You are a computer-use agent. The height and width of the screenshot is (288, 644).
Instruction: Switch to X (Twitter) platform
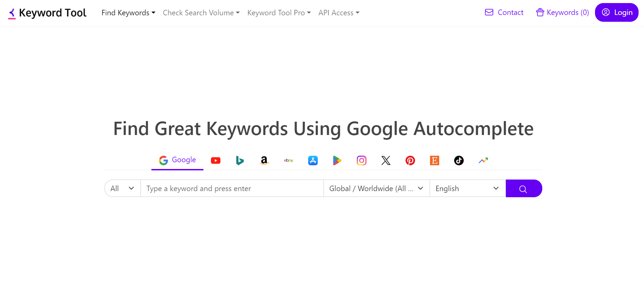coord(386,160)
